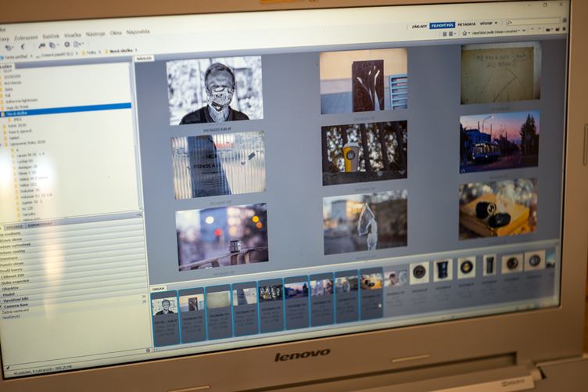Click the open recent folder icon

549,29
